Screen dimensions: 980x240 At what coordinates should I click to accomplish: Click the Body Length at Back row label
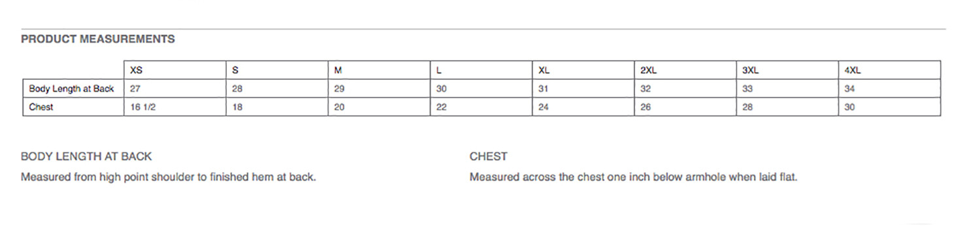coord(71,89)
